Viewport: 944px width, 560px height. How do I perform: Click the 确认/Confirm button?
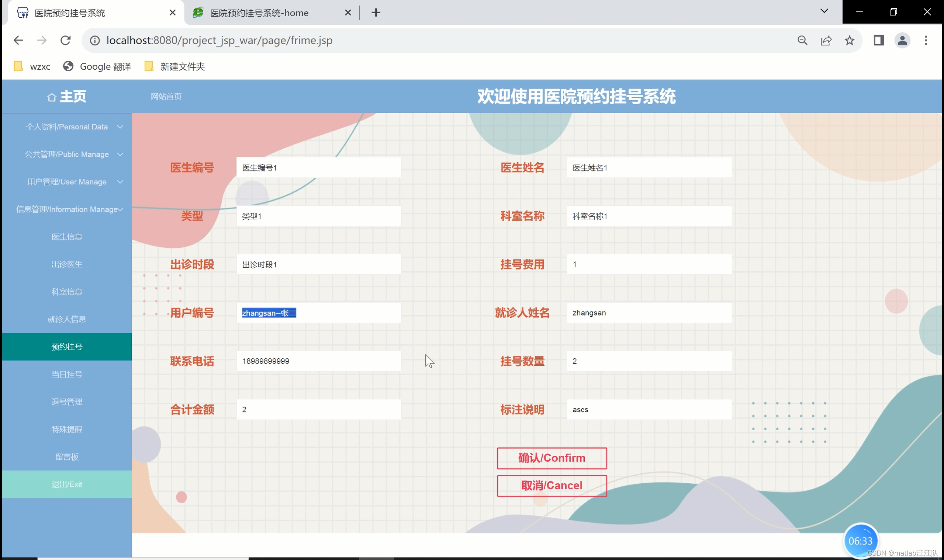(551, 458)
